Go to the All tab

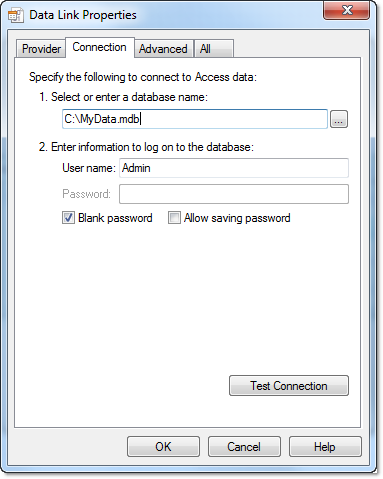pos(213,49)
